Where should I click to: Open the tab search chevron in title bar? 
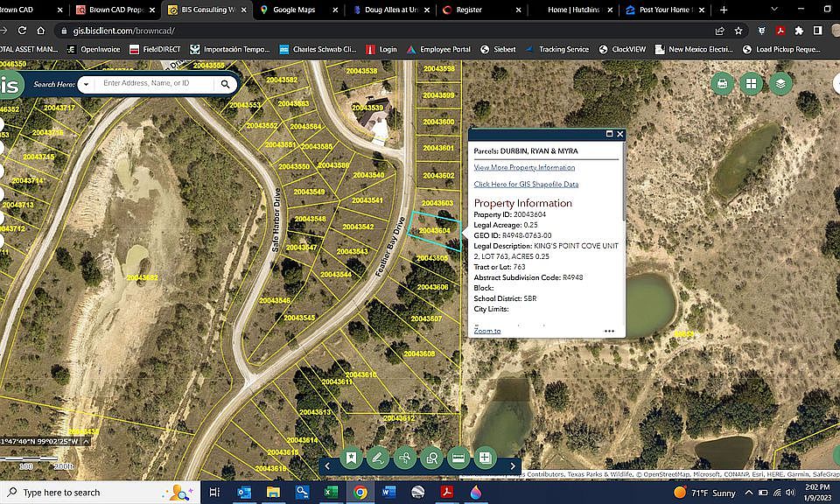click(774, 10)
